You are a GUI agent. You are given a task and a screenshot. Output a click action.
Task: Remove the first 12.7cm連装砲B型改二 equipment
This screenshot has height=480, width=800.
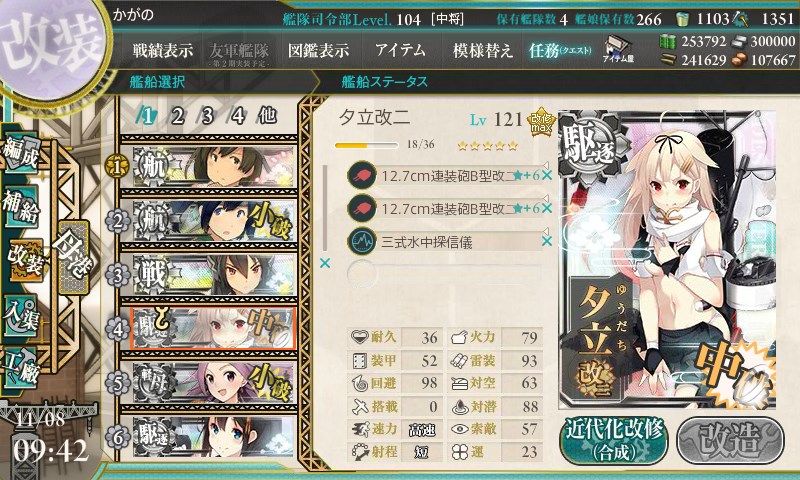546,175
